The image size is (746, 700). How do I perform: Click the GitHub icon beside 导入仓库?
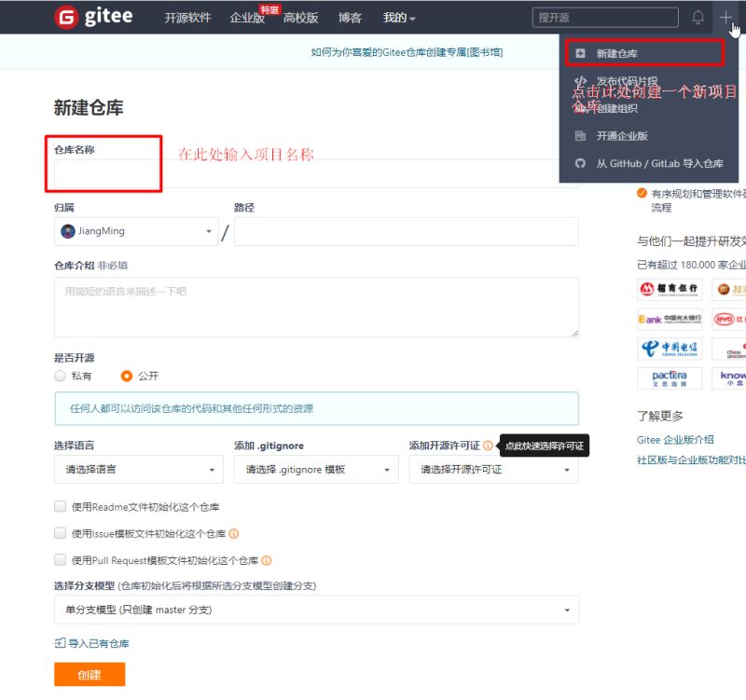[x=581, y=162]
